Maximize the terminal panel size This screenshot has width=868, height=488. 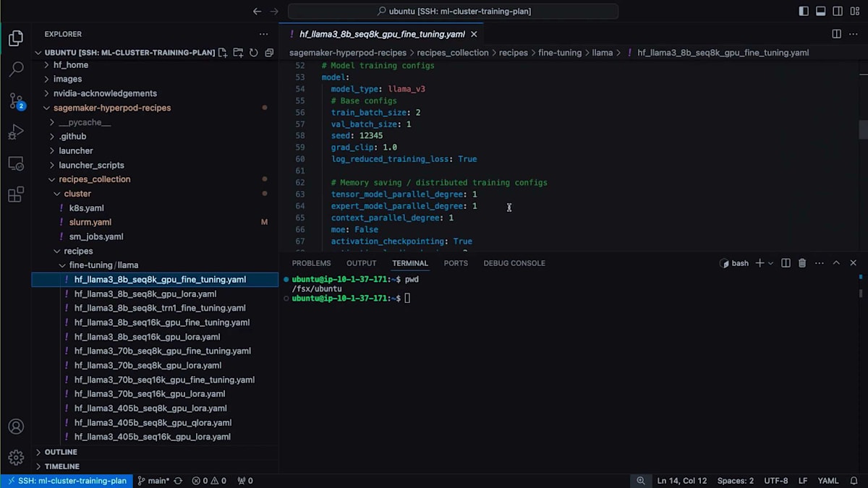836,263
